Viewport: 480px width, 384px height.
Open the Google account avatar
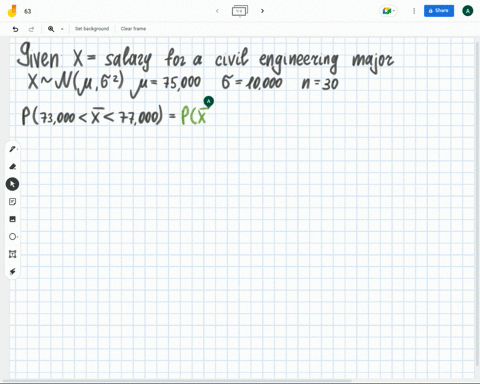468,11
